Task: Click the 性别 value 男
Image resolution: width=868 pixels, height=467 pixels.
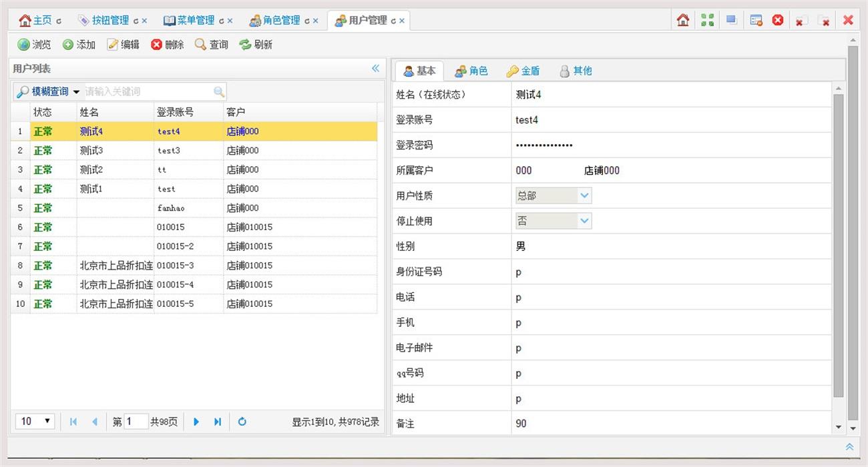Action: pos(521,246)
